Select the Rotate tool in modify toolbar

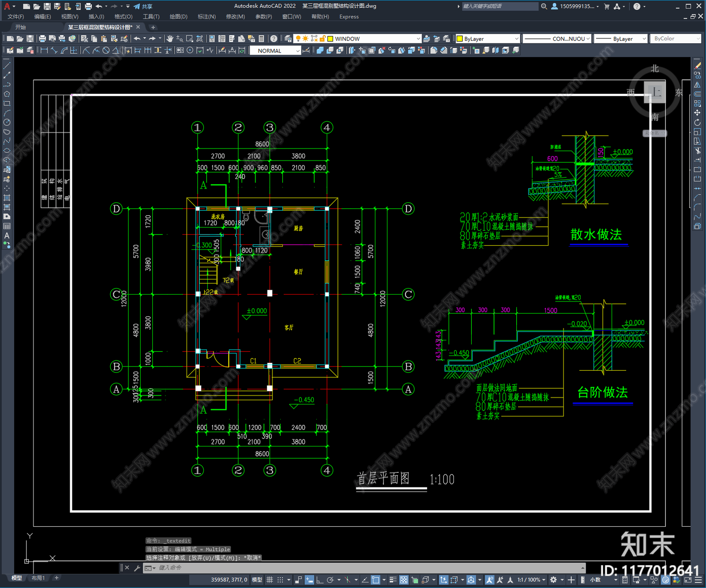tap(697, 122)
